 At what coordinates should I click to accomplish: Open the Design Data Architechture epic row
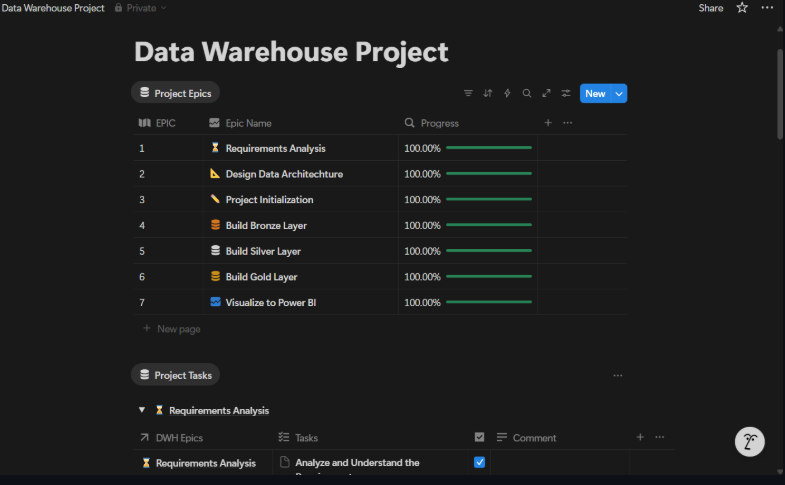pyautogui.click(x=284, y=174)
